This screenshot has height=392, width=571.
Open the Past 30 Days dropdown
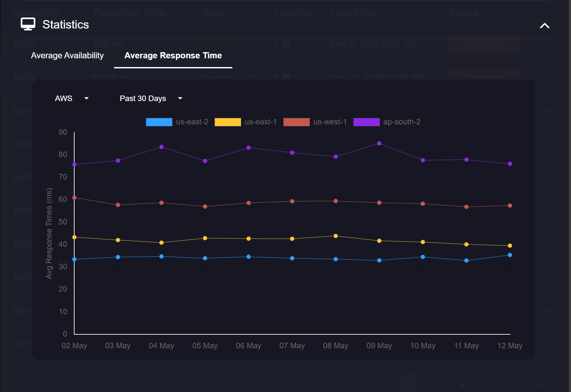pos(151,98)
